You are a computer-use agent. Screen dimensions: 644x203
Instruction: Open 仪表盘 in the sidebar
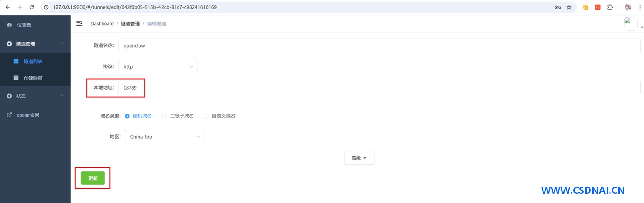35,25
